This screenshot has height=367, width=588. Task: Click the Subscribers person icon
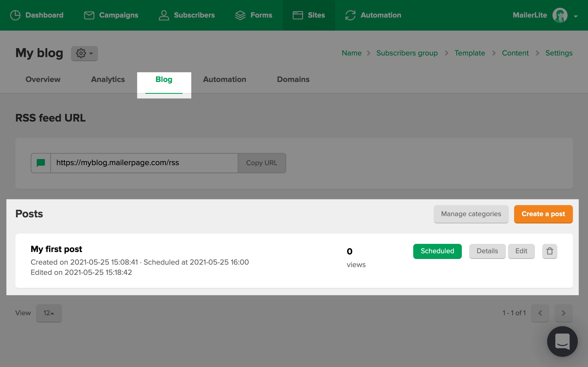tap(164, 15)
